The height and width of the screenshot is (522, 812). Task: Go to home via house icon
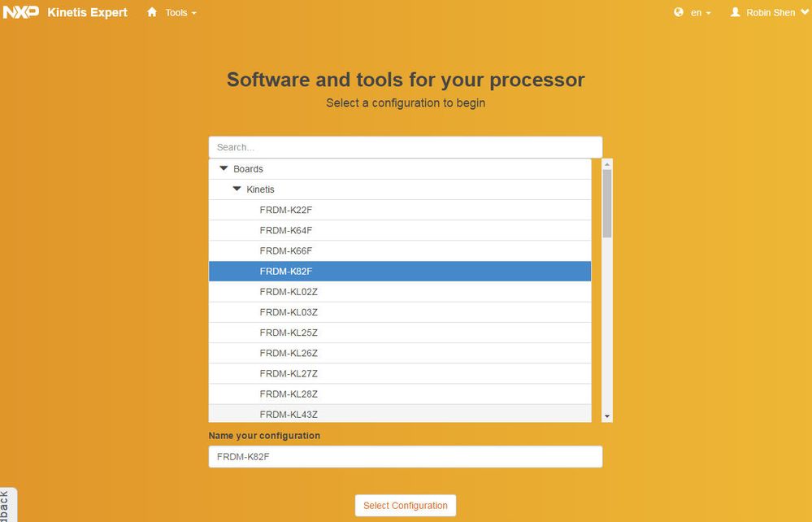pos(152,12)
